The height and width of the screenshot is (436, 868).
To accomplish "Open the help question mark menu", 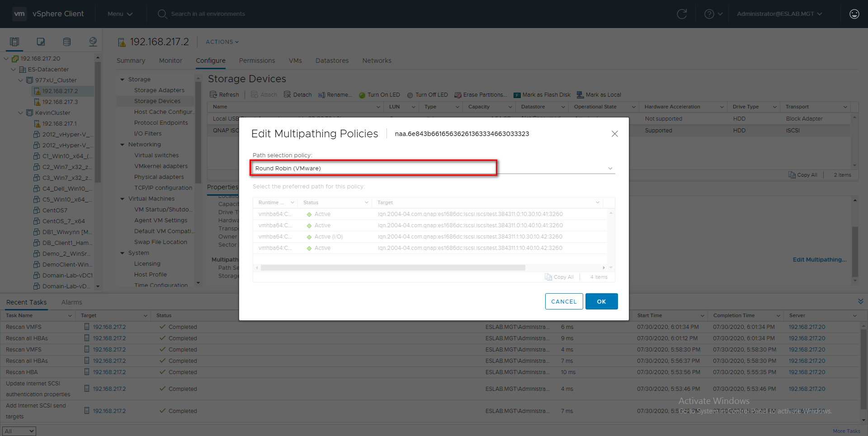I will click(713, 14).
